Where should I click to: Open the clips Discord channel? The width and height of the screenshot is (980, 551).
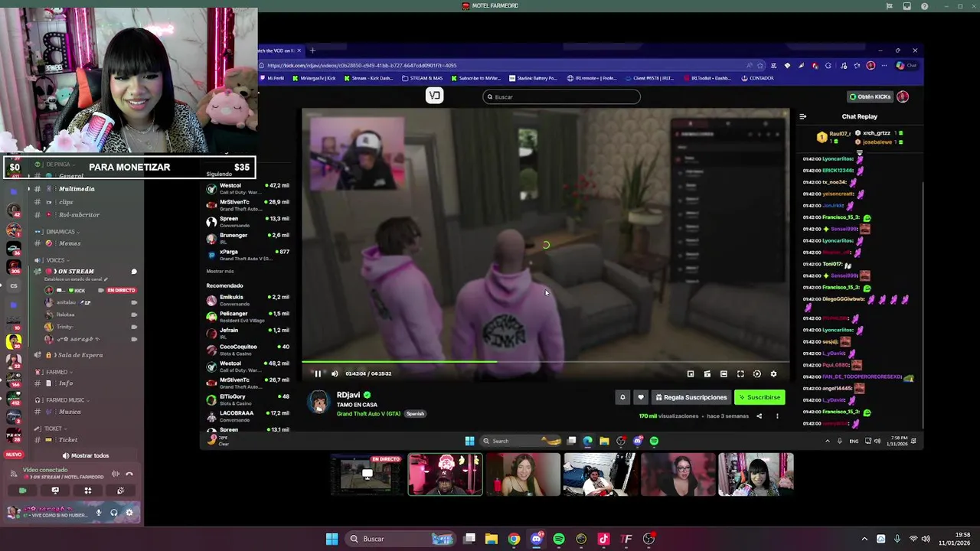(66, 202)
